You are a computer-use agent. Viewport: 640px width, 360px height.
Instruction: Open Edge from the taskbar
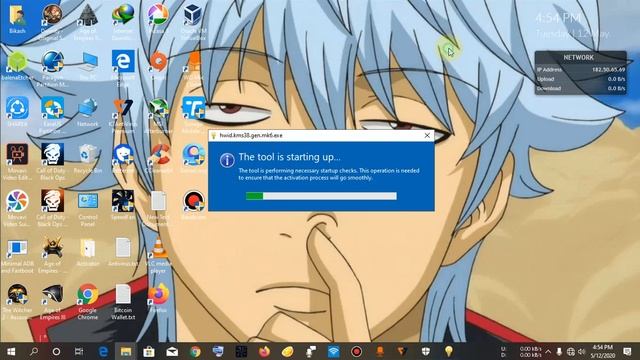click(103, 351)
